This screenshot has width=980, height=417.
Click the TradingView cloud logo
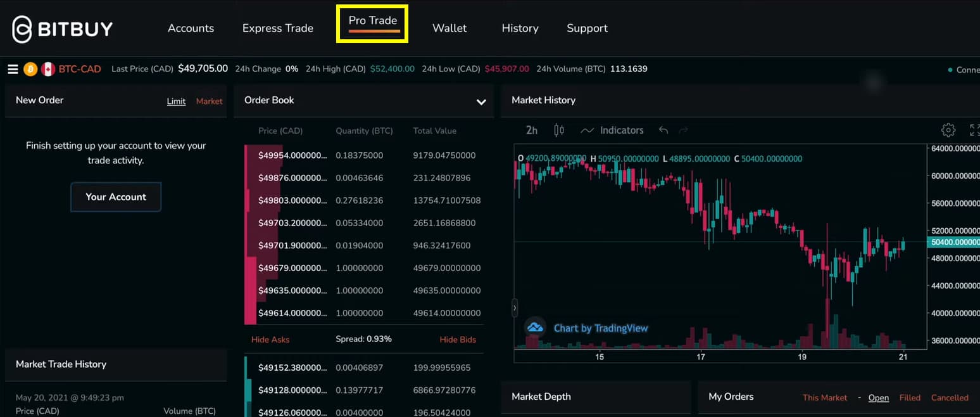click(535, 328)
